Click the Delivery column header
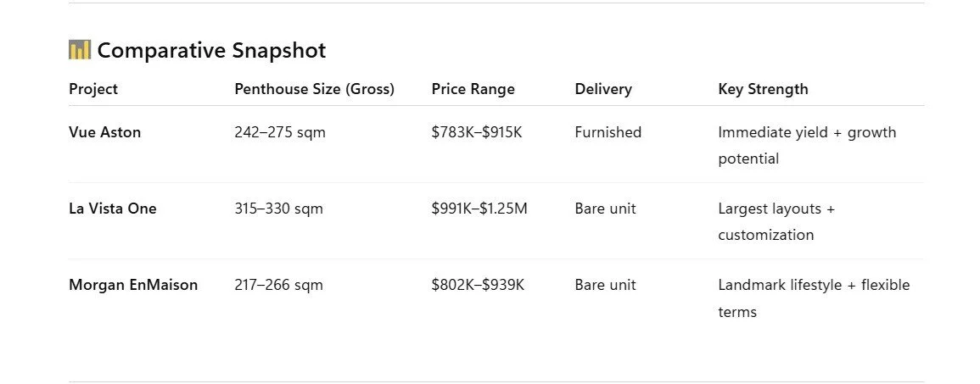Viewport: 980px width, 384px height. pyautogui.click(x=603, y=89)
